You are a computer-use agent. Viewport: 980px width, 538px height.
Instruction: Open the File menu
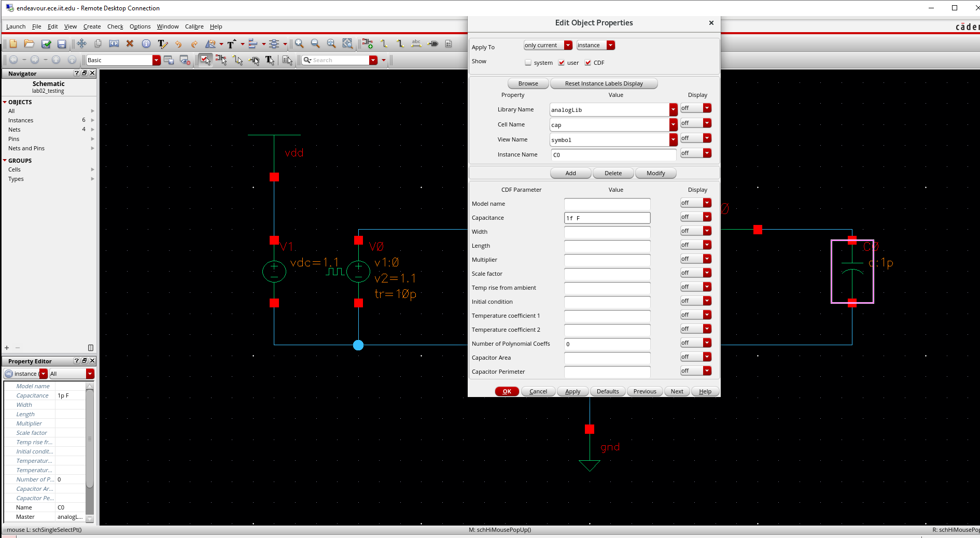pyautogui.click(x=36, y=26)
